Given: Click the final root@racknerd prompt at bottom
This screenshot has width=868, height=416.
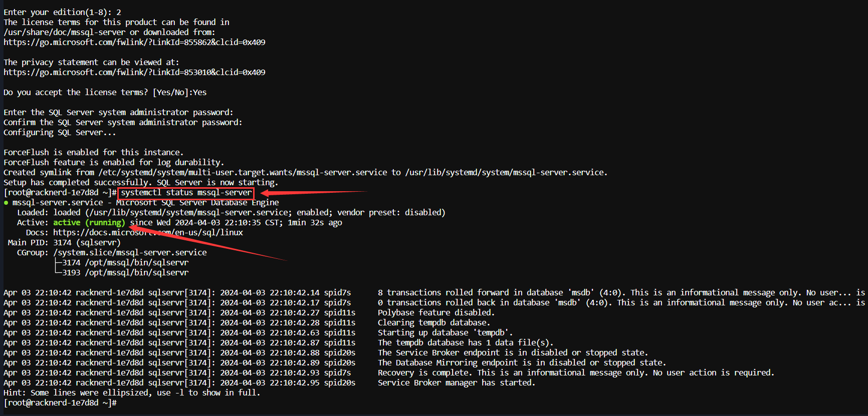Looking at the screenshot, I should point(60,403).
